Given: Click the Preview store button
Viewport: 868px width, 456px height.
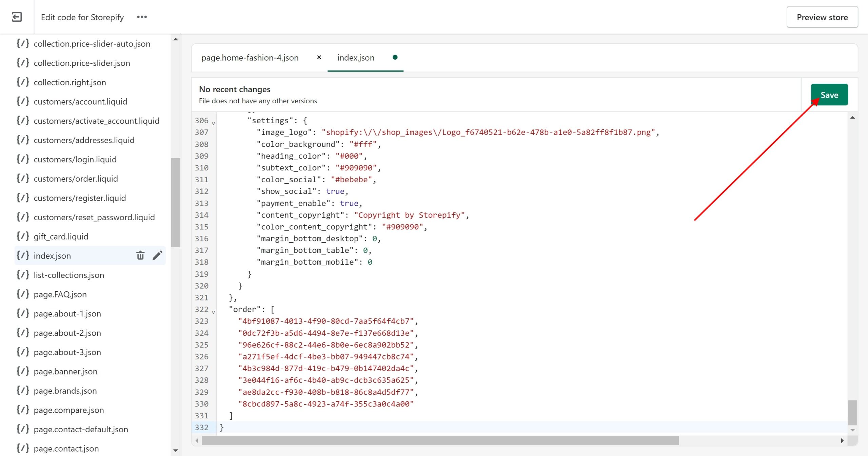Looking at the screenshot, I should (x=822, y=17).
